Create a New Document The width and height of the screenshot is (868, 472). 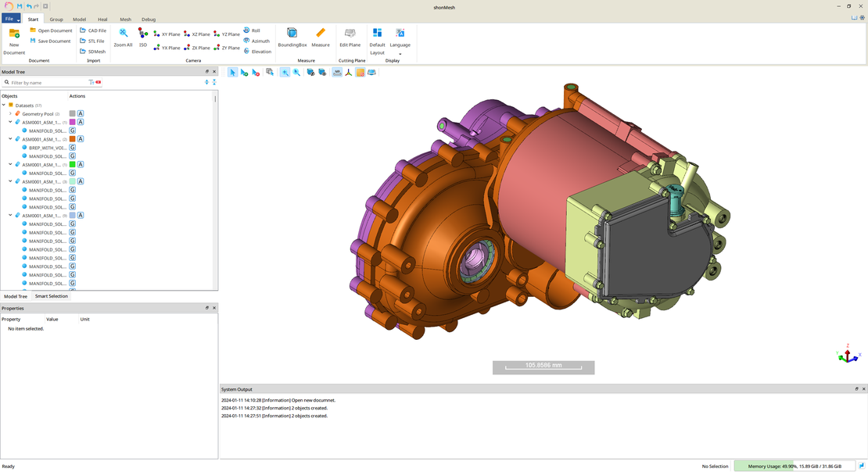pyautogui.click(x=14, y=41)
